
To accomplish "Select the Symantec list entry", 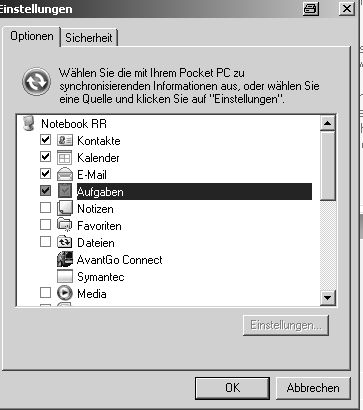I will (101, 277).
